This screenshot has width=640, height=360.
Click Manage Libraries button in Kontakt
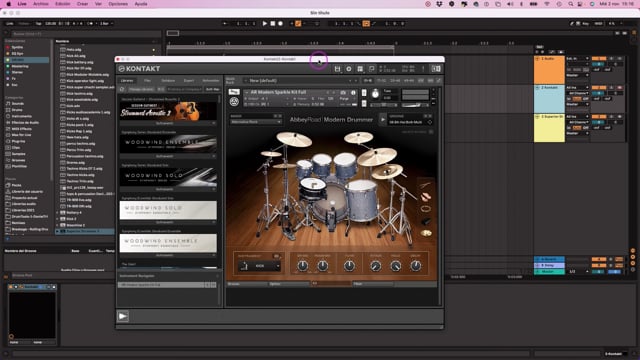pyautogui.click(x=142, y=89)
